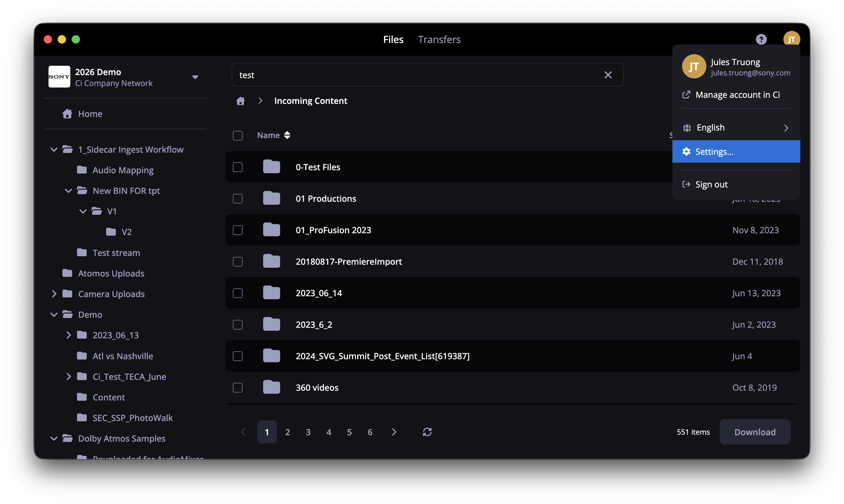The width and height of the screenshot is (844, 504).
Task: Check the 360 videos row checkbox
Action: coord(237,388)
